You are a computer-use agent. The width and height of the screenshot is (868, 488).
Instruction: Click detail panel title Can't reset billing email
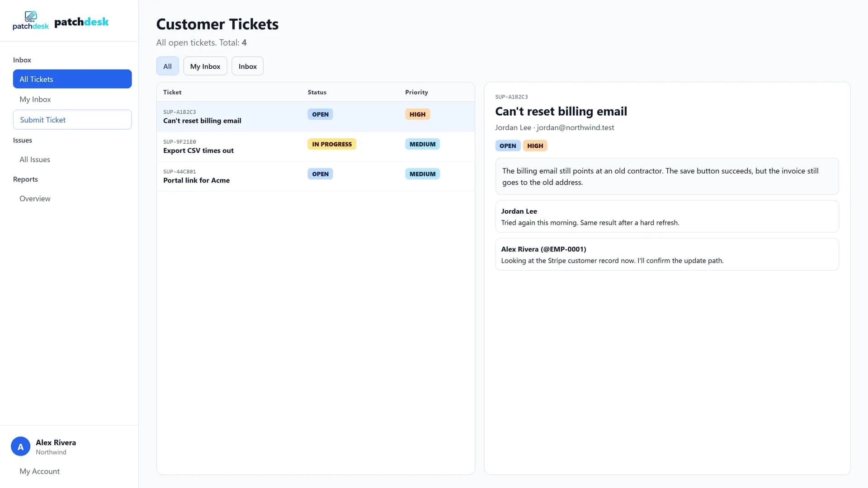point(561,112)
